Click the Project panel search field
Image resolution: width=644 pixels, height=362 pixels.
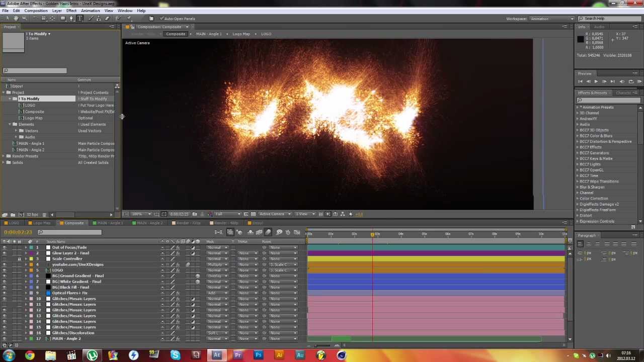(x=34, y=71)
